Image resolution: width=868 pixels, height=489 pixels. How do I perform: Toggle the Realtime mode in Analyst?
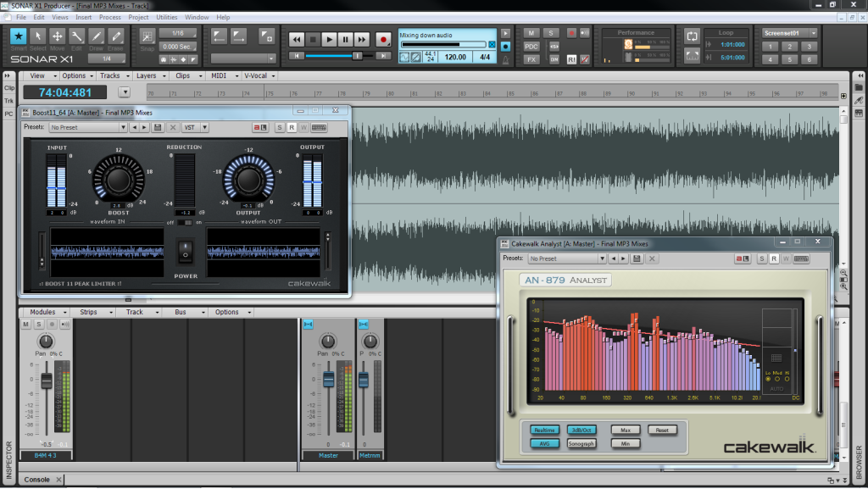click(x=546, y=431)
